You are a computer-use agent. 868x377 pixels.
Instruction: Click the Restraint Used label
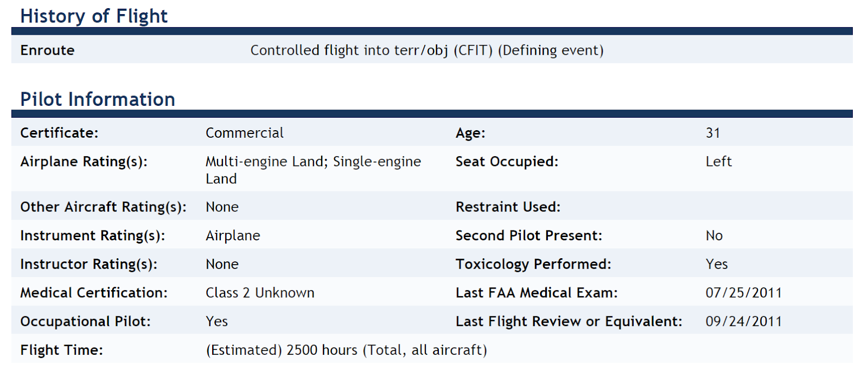(x=508, y=207)
